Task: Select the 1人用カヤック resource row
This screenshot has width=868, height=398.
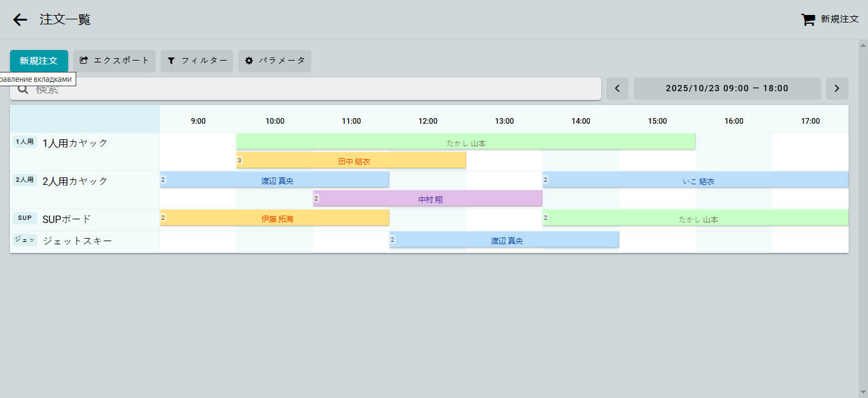Action: (75, 143)
